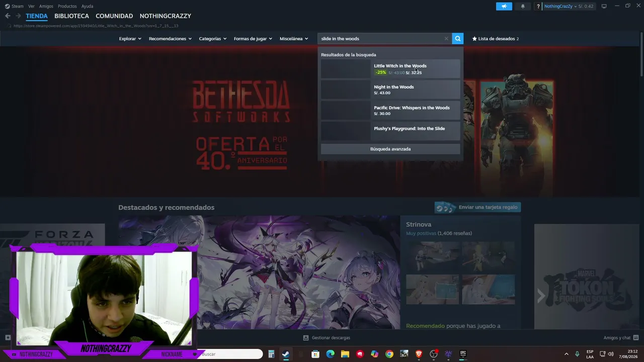Image resolution: width=644 pixels, height=362 pixels.
Task: Open Steam announcements megaphone button
Action: coord(504,6)
